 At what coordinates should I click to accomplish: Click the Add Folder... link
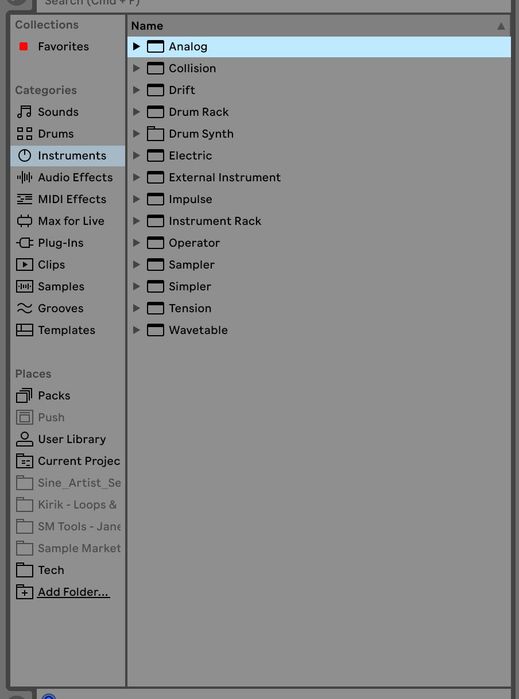click(x=73, y=592)
